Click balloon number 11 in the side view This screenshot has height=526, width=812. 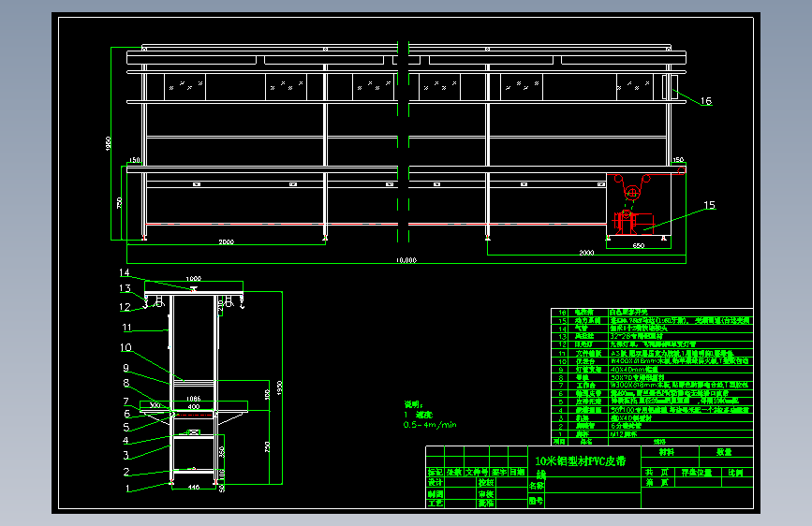126,328
